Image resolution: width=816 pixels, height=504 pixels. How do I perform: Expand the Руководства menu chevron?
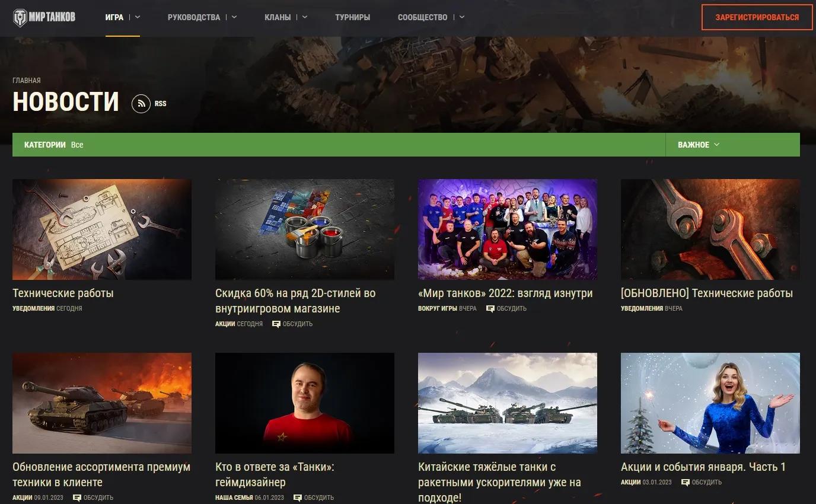point(234,17)
